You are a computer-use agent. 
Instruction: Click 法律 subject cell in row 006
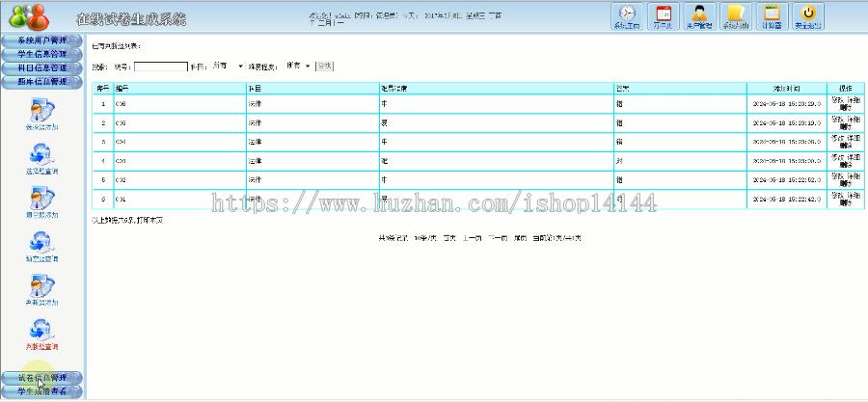click(x=312, y=104)
